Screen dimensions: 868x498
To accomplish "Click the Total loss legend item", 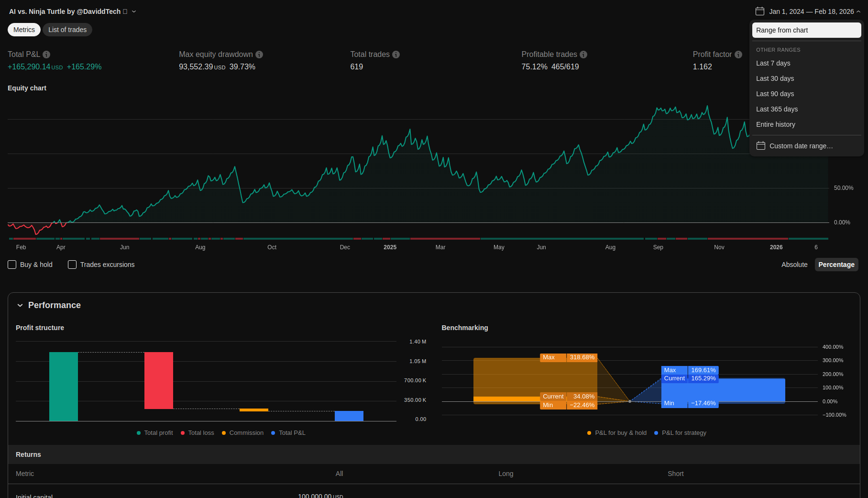I will (198, 433).
